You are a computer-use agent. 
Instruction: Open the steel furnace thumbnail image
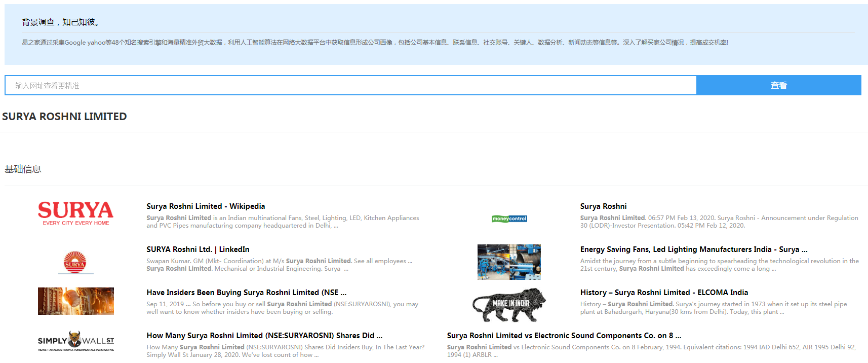click(76, 301)
